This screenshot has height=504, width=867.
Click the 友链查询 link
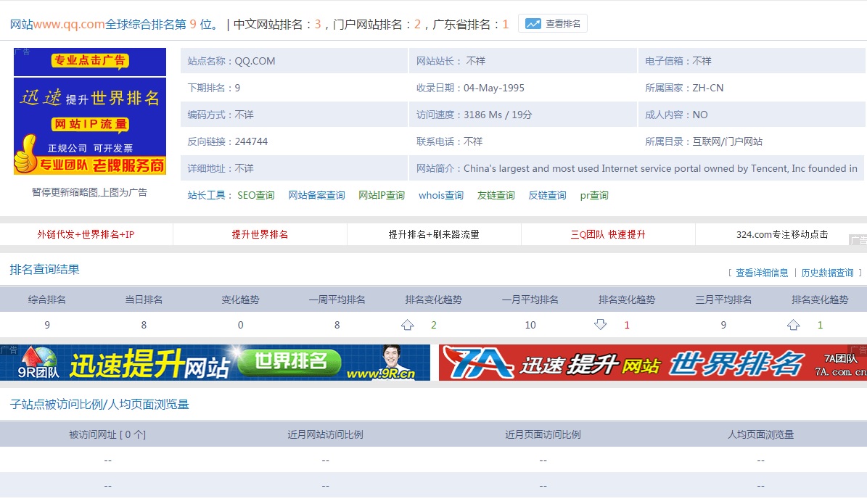point(496,196)
